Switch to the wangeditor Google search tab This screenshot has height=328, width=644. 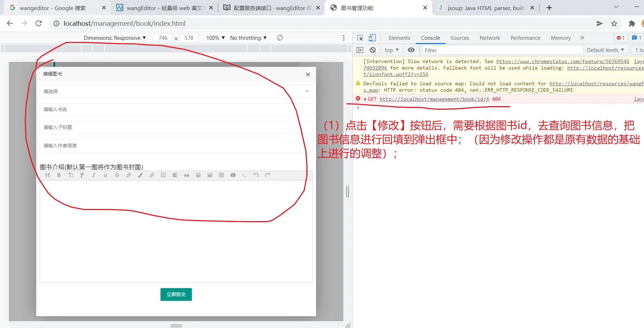point(57,8)
